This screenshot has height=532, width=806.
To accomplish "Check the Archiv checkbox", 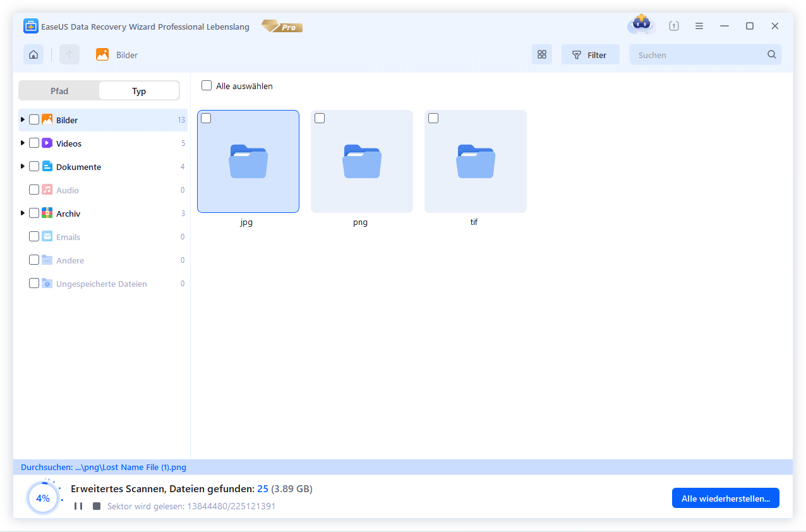I will click(x=34, y=213).
